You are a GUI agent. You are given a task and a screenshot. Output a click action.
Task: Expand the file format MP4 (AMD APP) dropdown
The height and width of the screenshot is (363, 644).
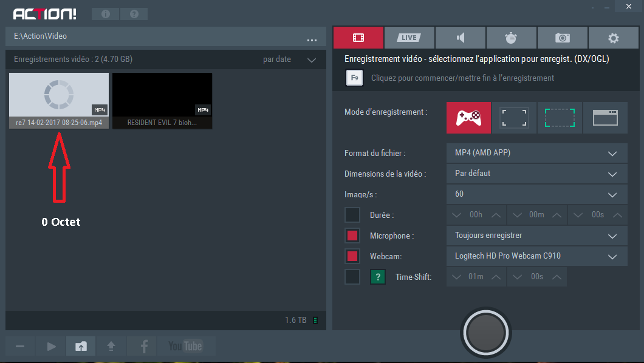coord(537,153)
